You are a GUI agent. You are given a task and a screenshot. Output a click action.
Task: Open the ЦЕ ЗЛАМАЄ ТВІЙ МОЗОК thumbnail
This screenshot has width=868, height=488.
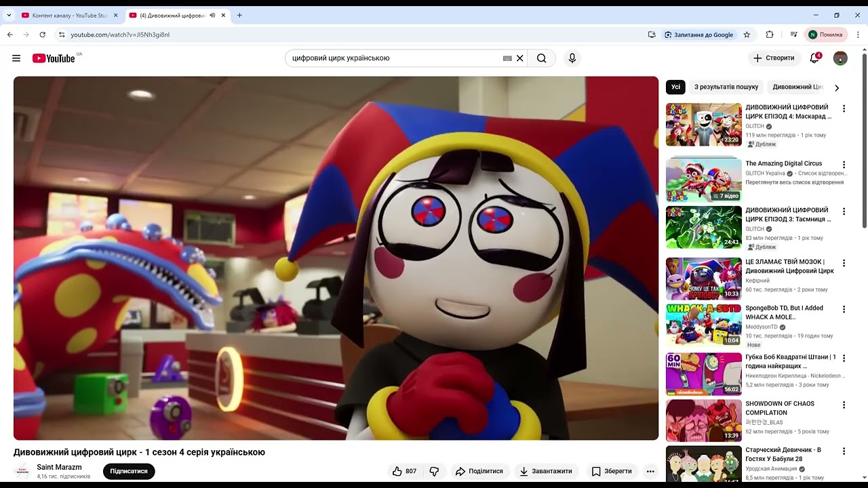[x=704, y=279]
